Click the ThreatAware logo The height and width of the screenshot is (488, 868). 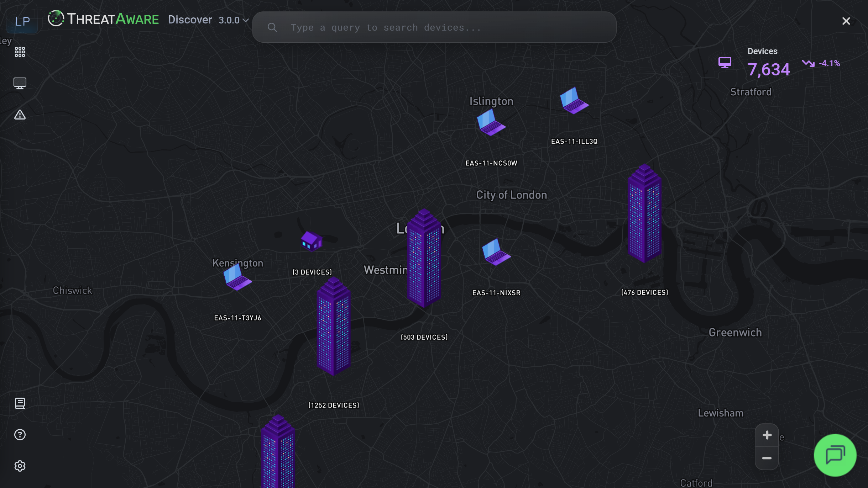coord(104,19)
